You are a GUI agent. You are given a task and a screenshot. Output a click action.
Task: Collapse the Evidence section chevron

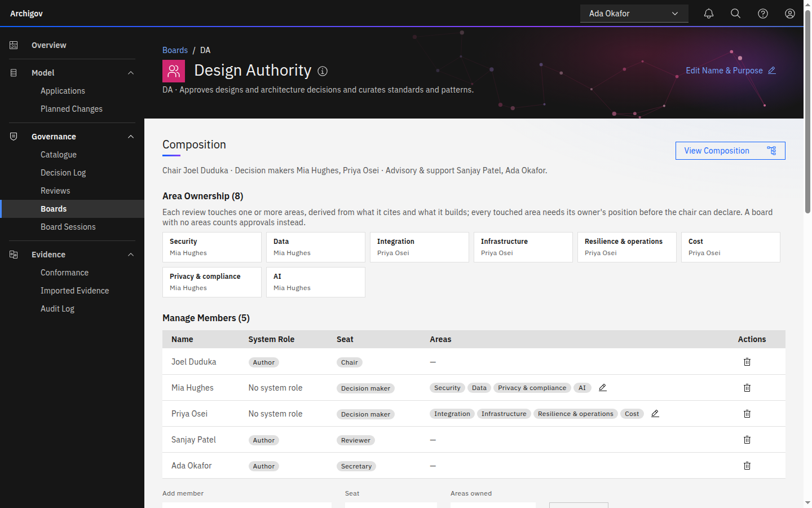point(131,255)
